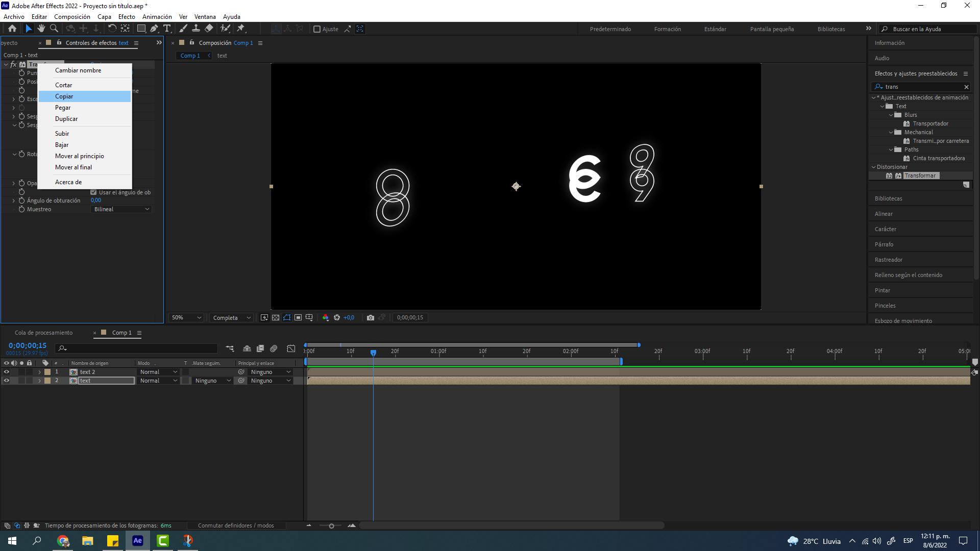Open the composition mini-flowchart icon
Viewport: 980px width, 551px height.
[x=230, y=348]
